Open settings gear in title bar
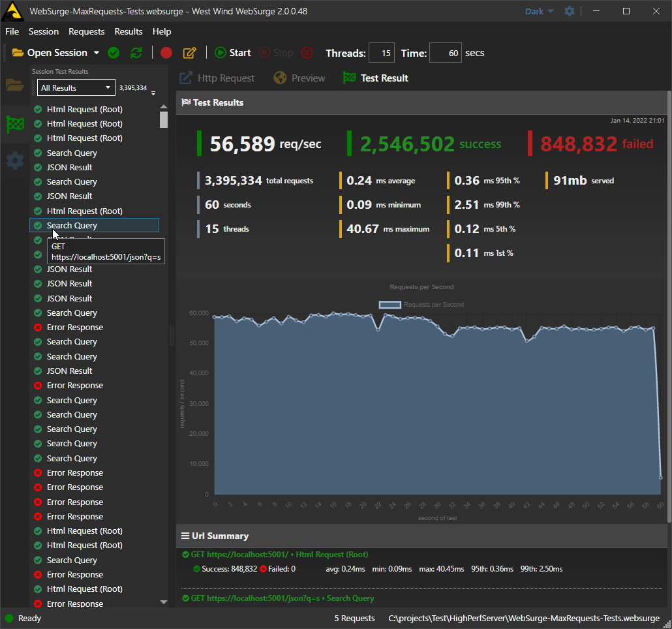The image size is (672, 629). click(x=570, y=11)
